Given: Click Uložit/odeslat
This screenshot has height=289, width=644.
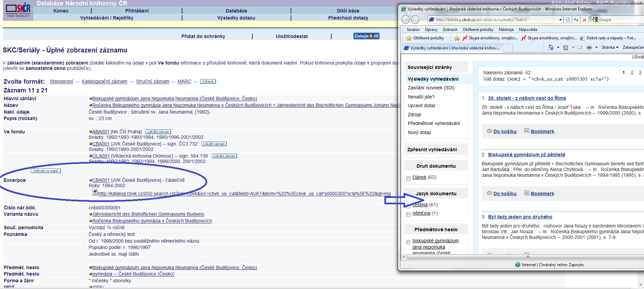Looking at the screenshot, I should (x=292, y=36).
